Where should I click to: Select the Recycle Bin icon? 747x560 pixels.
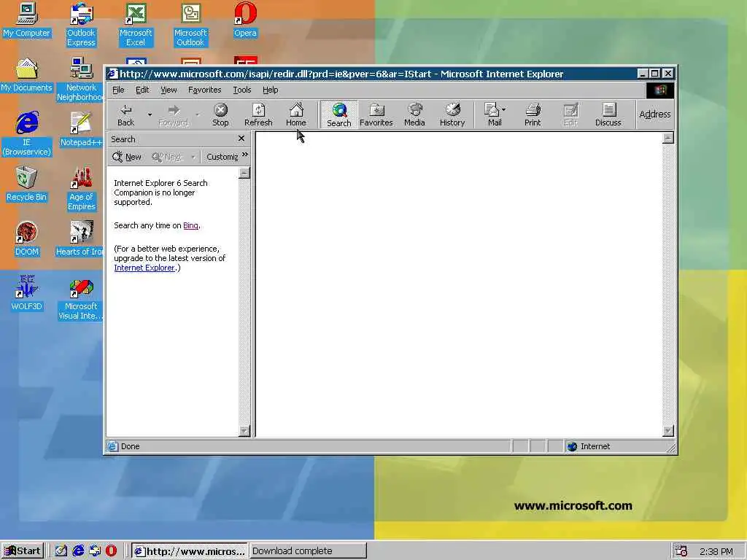(x=27, y=184)
